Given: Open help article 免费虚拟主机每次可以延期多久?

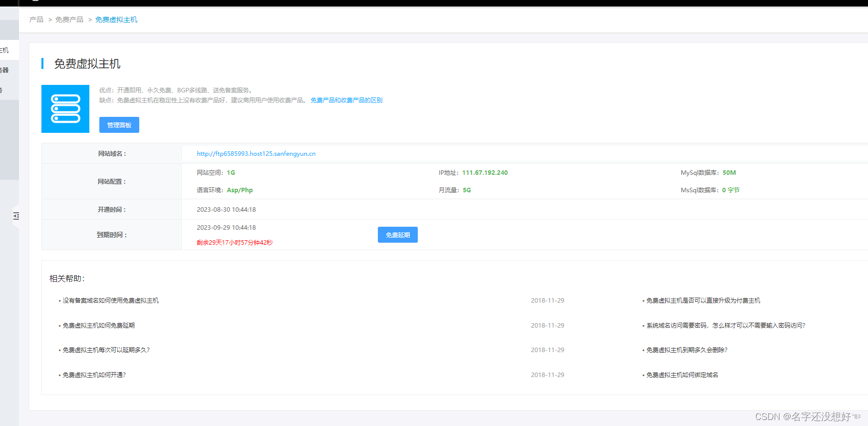Looking at the screenshot, I should click(106, 350).
